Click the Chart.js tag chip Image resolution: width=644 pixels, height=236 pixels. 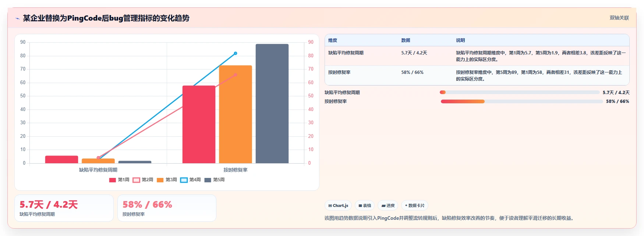338,205
